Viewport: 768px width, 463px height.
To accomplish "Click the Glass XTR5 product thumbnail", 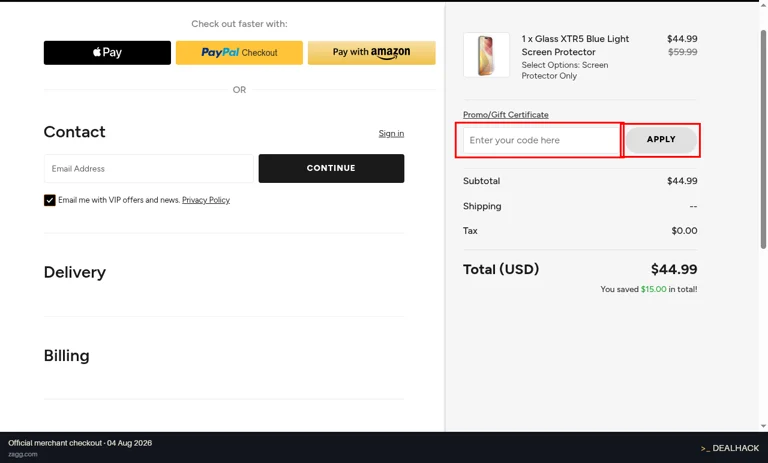I will pos(486,55).
